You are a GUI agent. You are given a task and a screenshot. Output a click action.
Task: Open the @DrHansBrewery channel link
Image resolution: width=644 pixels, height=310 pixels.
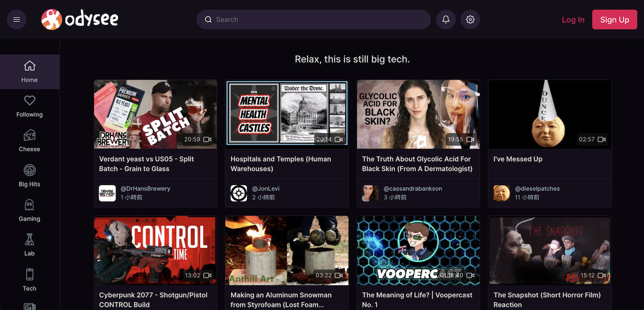click(146, 188)
